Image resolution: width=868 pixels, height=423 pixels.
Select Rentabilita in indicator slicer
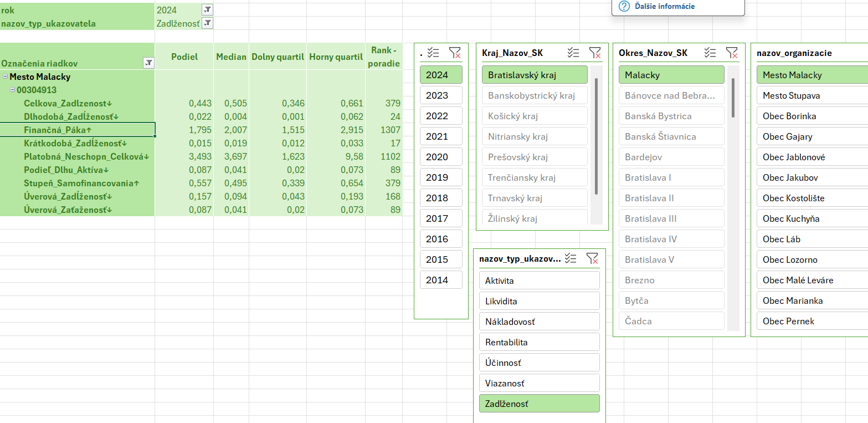(x=539, y=342)
